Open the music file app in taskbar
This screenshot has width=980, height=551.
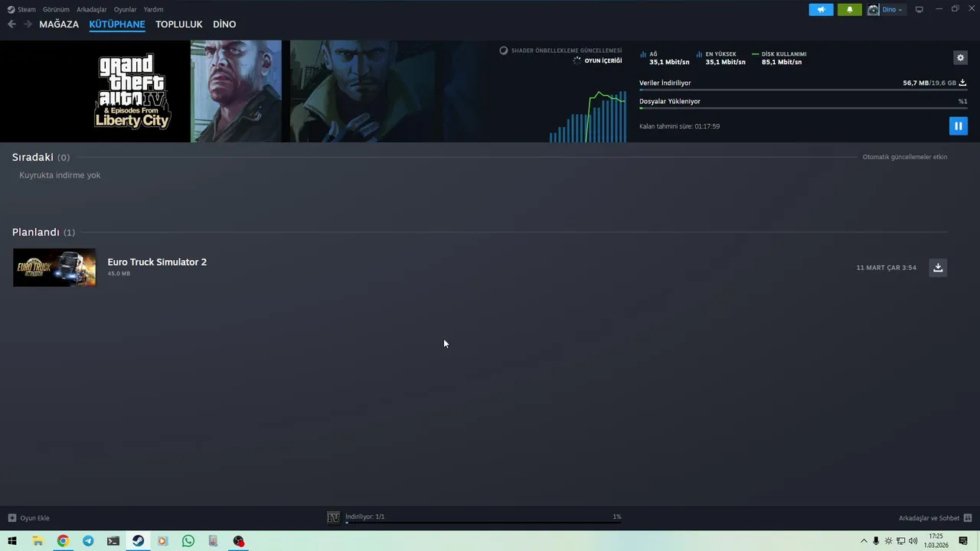pyautogui.click(x=214, y=541)
